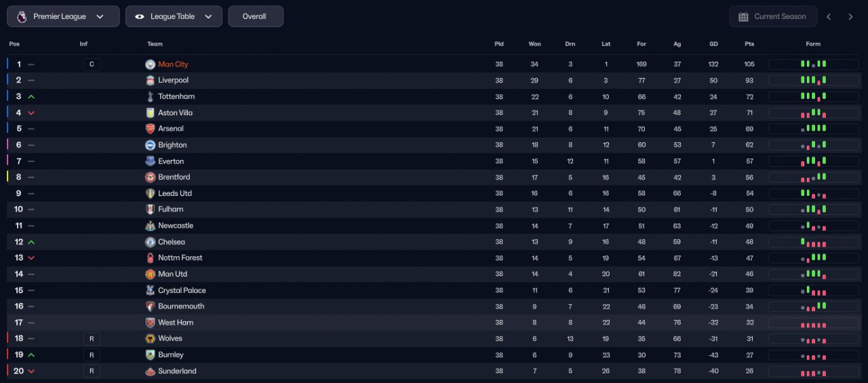This screenshot has height=383, width=868.
Task: Click the Liverpool club crest icon
Action: point(150,80)
